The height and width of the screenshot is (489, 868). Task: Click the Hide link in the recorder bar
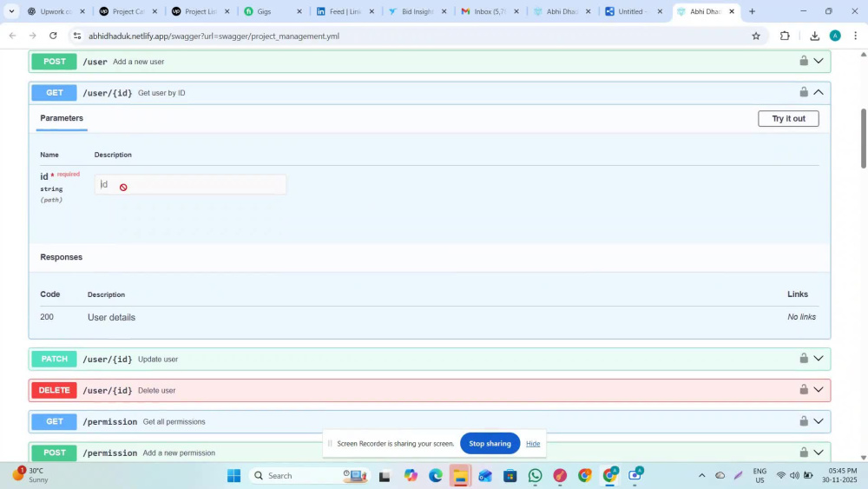click(x=533, y=444)
